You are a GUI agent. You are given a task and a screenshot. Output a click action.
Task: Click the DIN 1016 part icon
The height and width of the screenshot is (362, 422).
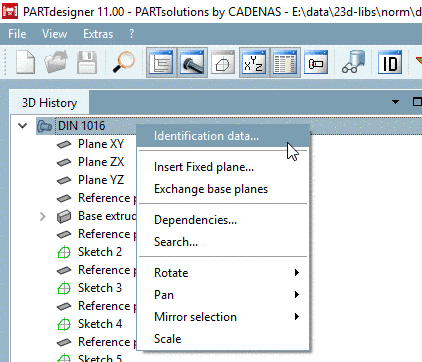coord(44,126)
